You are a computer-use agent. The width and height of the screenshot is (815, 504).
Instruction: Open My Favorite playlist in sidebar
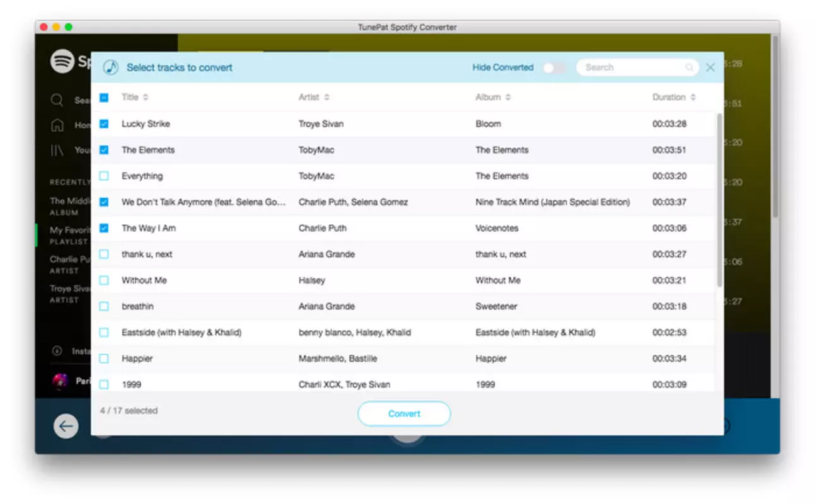[70, 236]
